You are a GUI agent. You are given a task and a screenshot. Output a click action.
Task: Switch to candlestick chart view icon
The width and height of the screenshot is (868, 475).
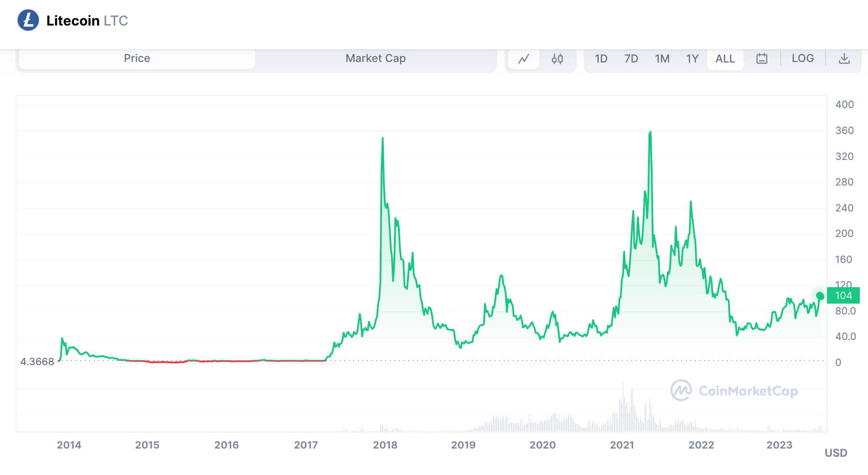[557, 59]
